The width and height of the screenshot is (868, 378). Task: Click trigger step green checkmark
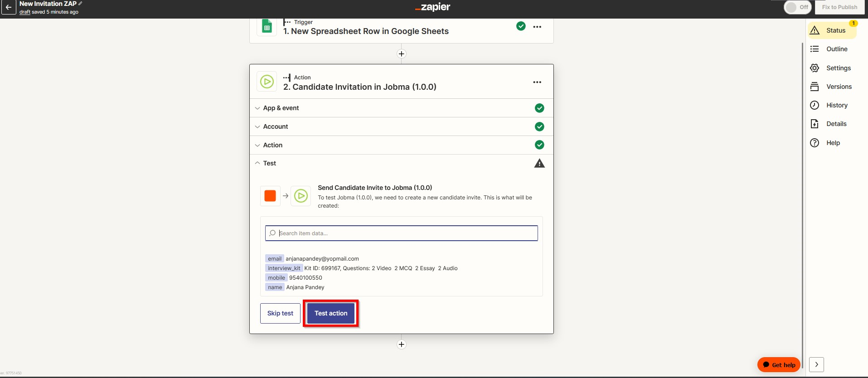[x=521, y=26]
